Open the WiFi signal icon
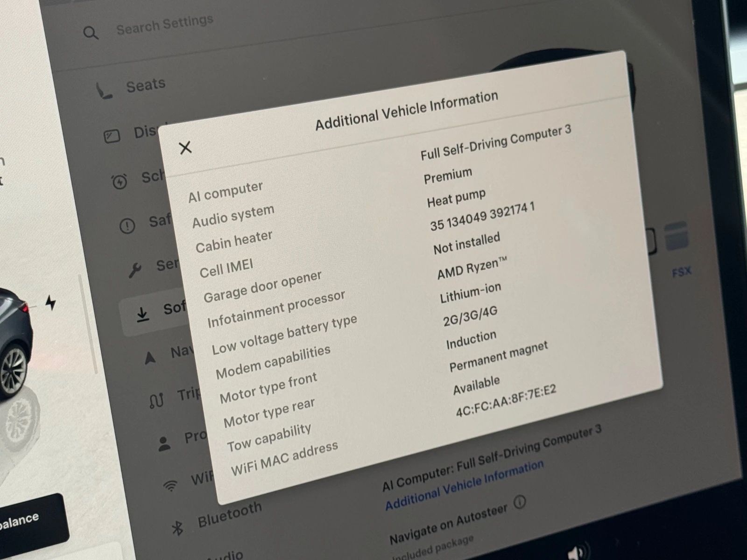The image size is (747, 560). point(171,486)
